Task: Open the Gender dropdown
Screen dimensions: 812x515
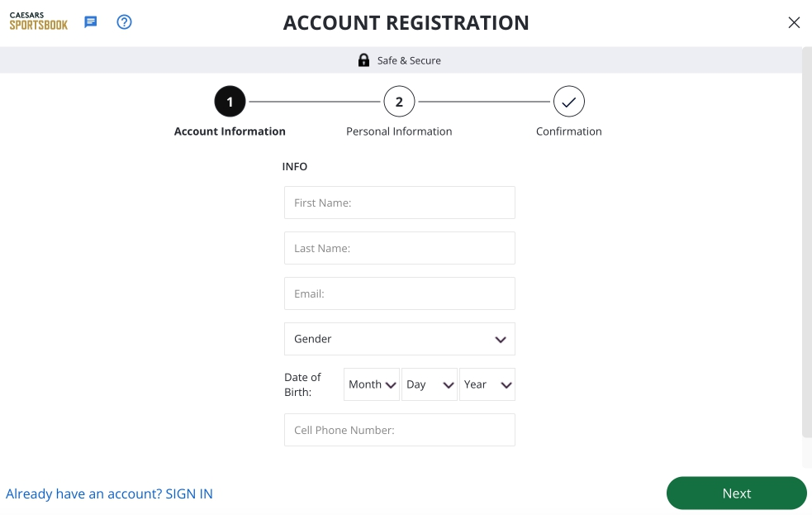Action: pos(400,339)
